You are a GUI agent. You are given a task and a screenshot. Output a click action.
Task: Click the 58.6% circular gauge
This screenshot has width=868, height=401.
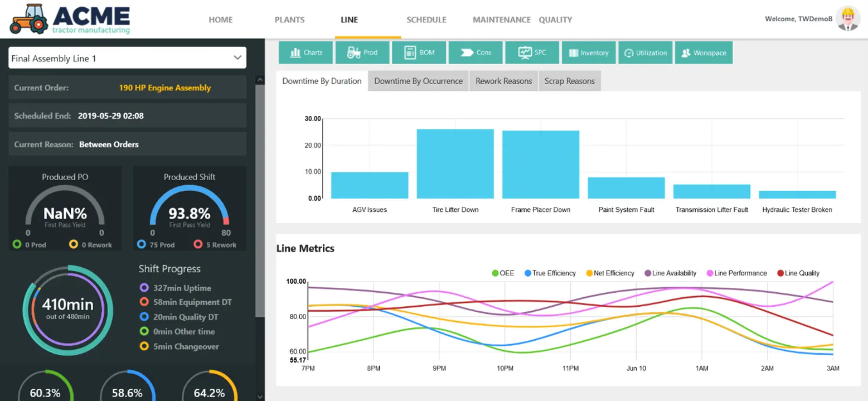[x=127, y=385]
